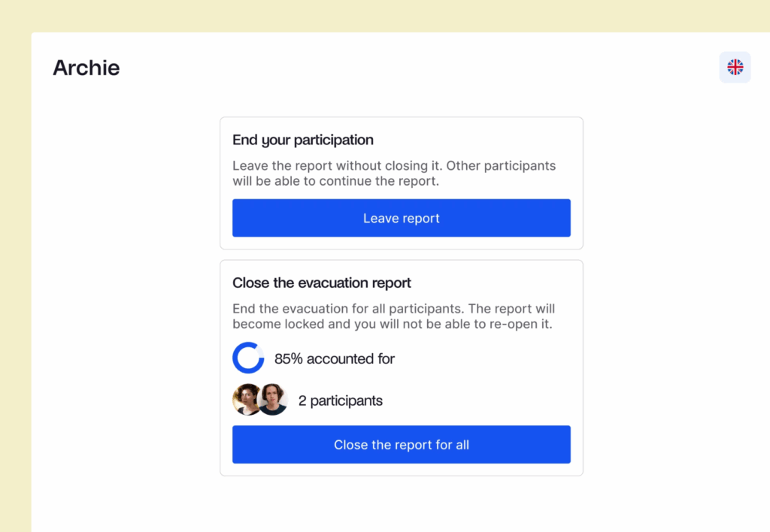Open the UK flag language selector
Image resolution: width=770 pixels, height=532 pixels.
tap(735, 67)
